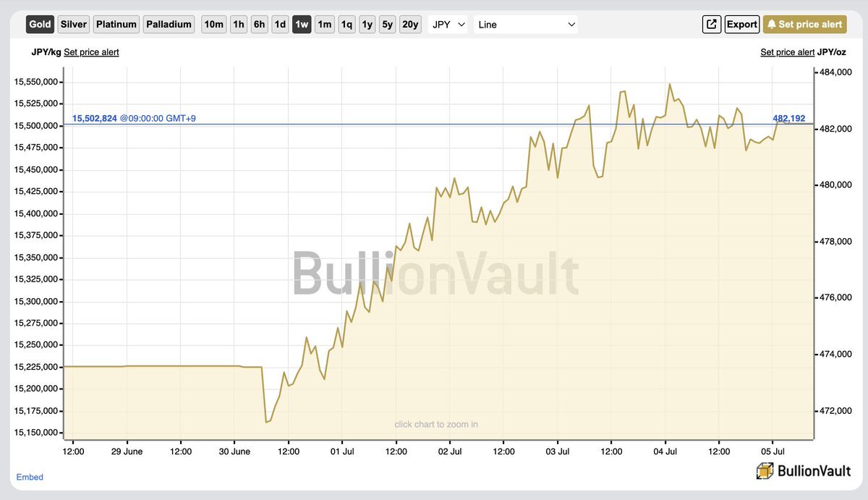
Task: Show the 1q quarterly range
Action: [346, 24]
